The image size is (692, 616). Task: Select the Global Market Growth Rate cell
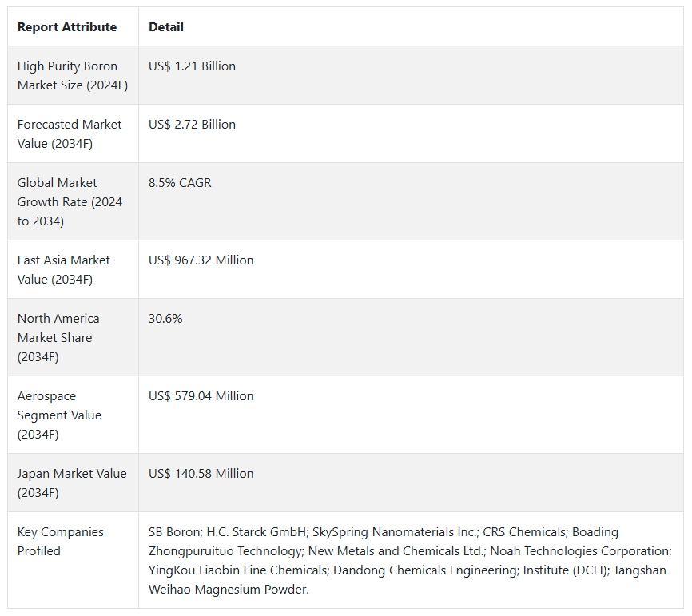point(70,201)
